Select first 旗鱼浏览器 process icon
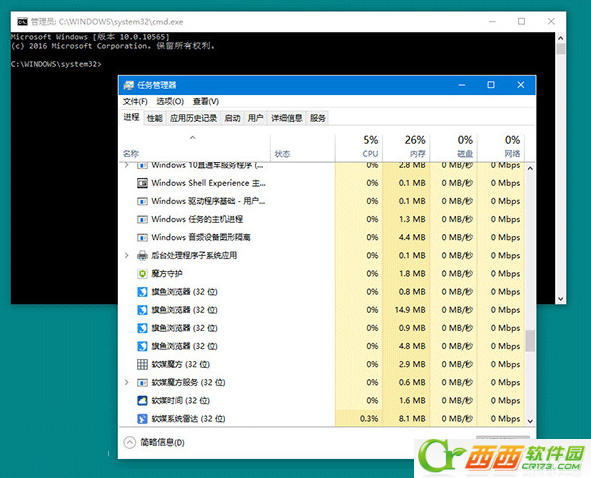The width and height of the screenshot is (591, 478). [x=142, y=292]
